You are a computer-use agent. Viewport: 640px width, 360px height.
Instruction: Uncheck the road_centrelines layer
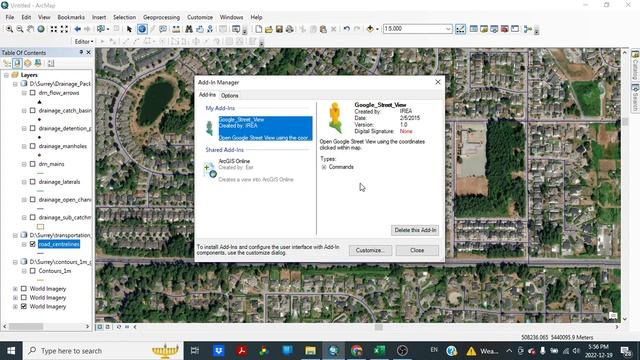(33, 244)
